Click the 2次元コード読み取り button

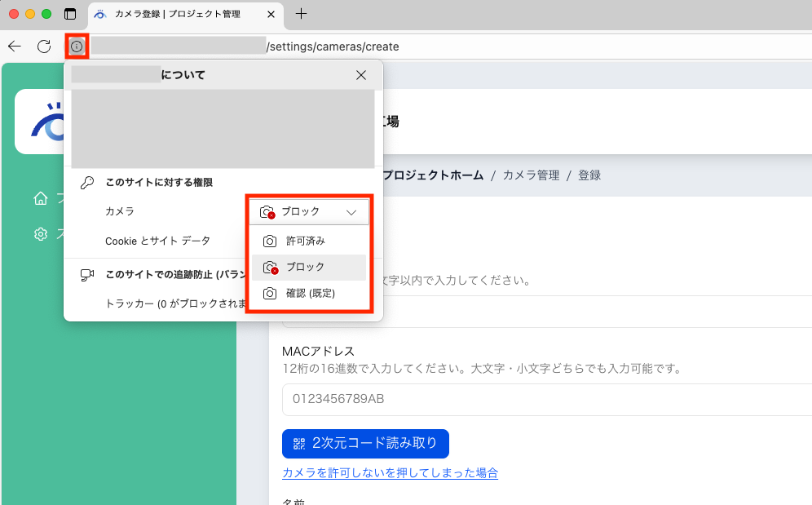click(365, 443)
